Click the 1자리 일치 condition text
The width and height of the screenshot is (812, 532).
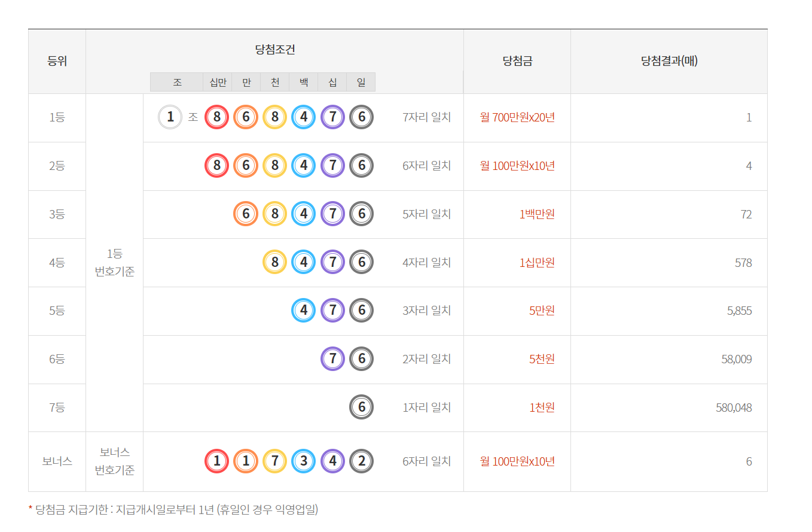click(x=427, y=408)
